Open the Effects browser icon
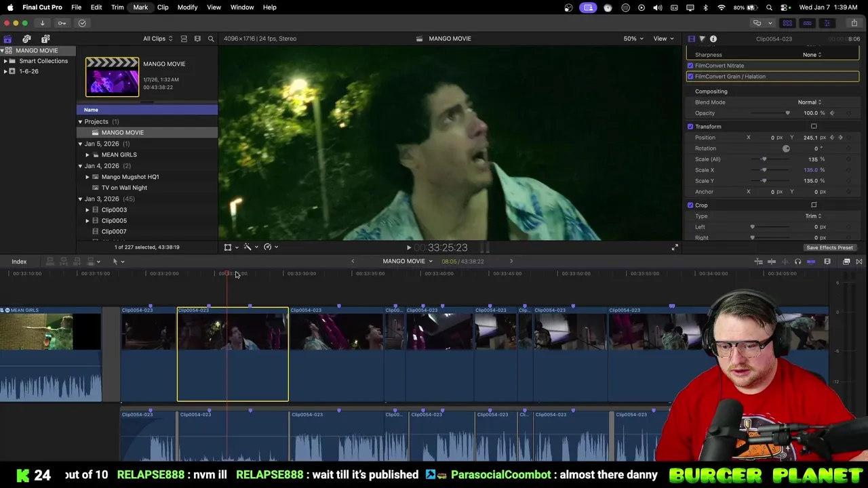This screenshot has width=868, height=488. 846,262
